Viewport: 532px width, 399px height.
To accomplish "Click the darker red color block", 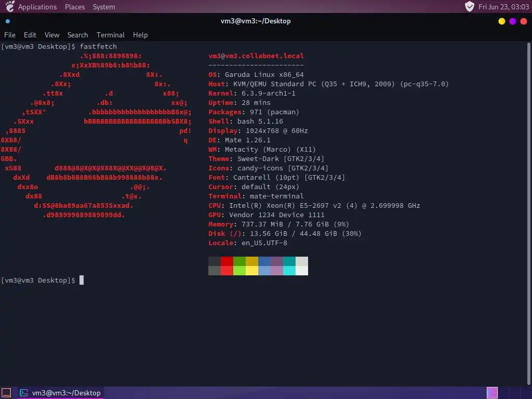I will 227,261.
